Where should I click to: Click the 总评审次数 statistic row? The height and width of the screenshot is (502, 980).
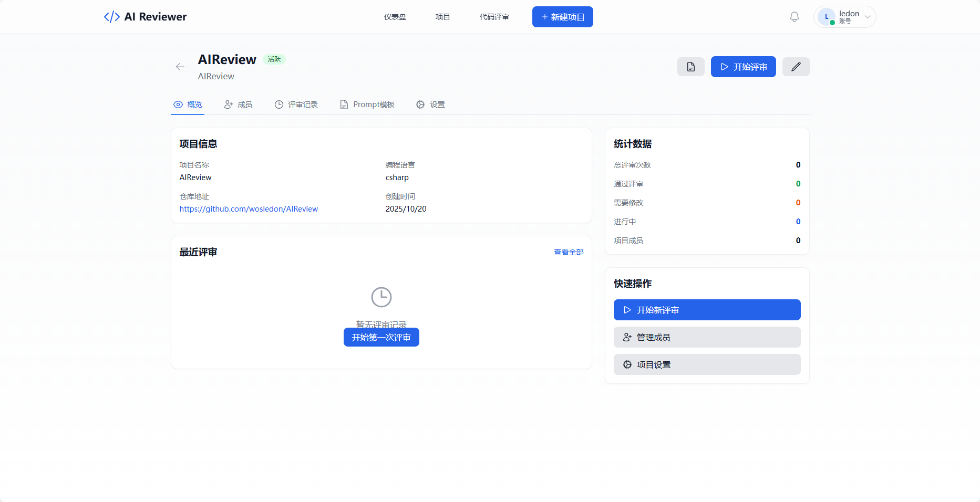[x=707, y=165]
